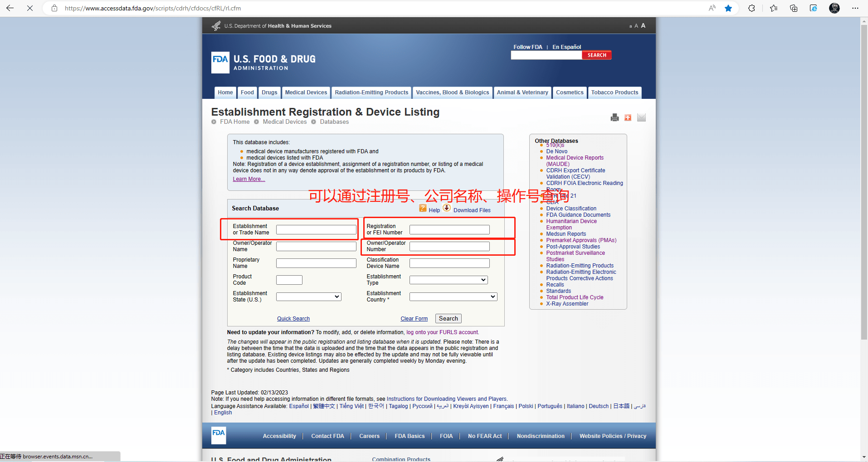Viewport: 868px width, 462px height.
Task: Click the Establishment or Trade Name field
Action: (x=316, y=229)
